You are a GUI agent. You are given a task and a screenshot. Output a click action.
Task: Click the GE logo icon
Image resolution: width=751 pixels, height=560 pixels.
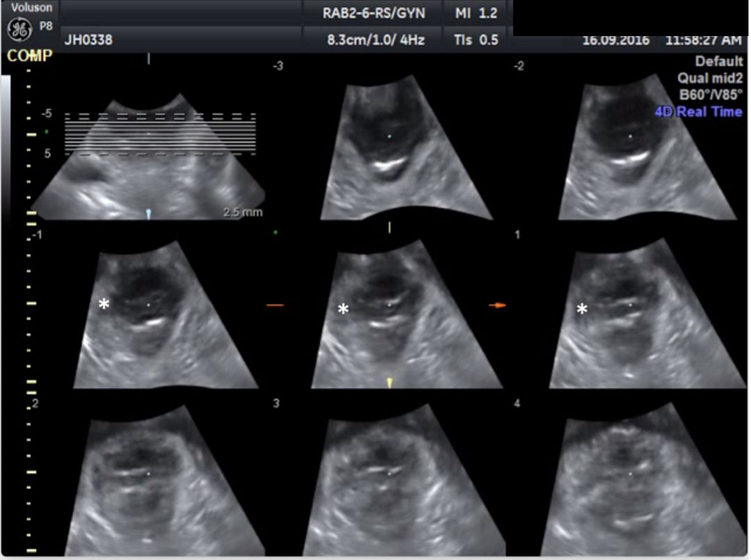(x=19, y=30)
